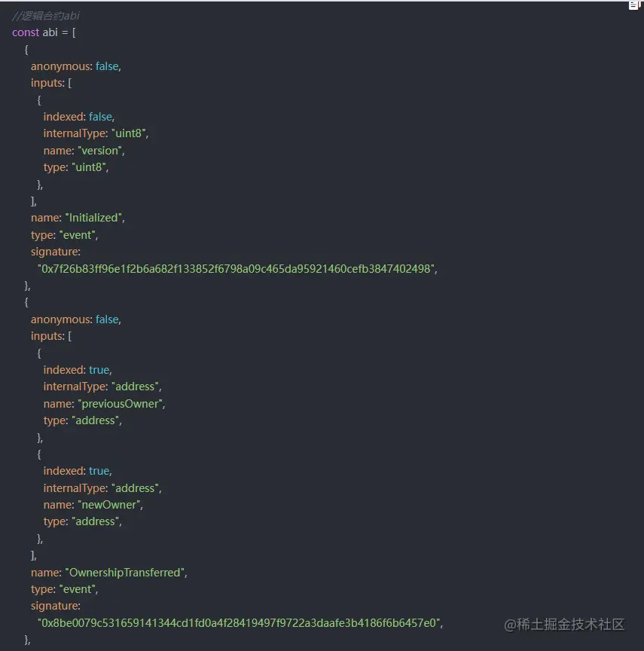Click the //逻辑合约abi comment line
Viewport: 644px width, 651px height.
[46, 16]
